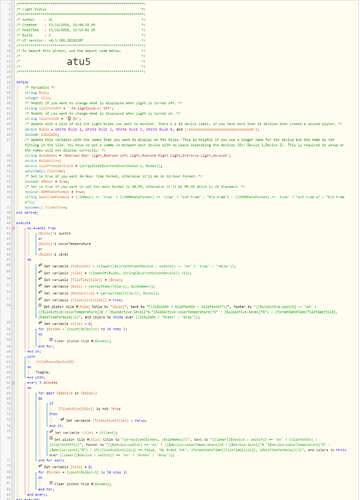Click the execute keyword
Image resolution: width=360 pixels, height=500 pixels.
tap(23, 223)
